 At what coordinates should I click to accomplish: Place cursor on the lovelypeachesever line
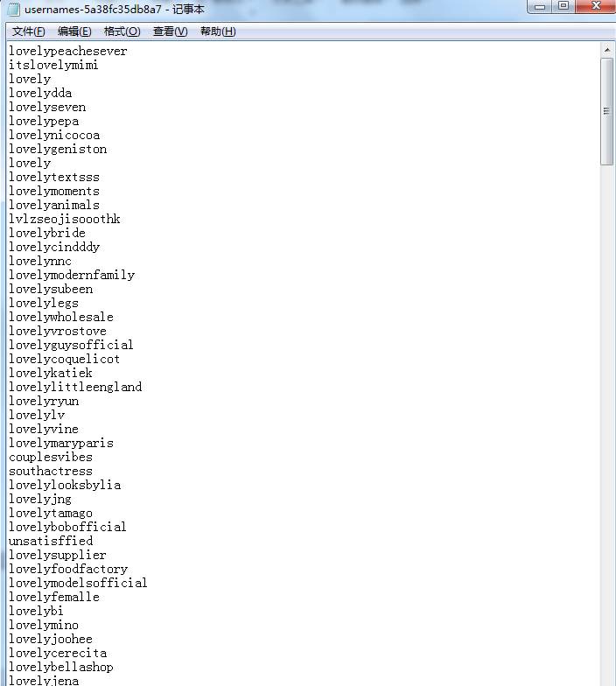click(67, 51)
